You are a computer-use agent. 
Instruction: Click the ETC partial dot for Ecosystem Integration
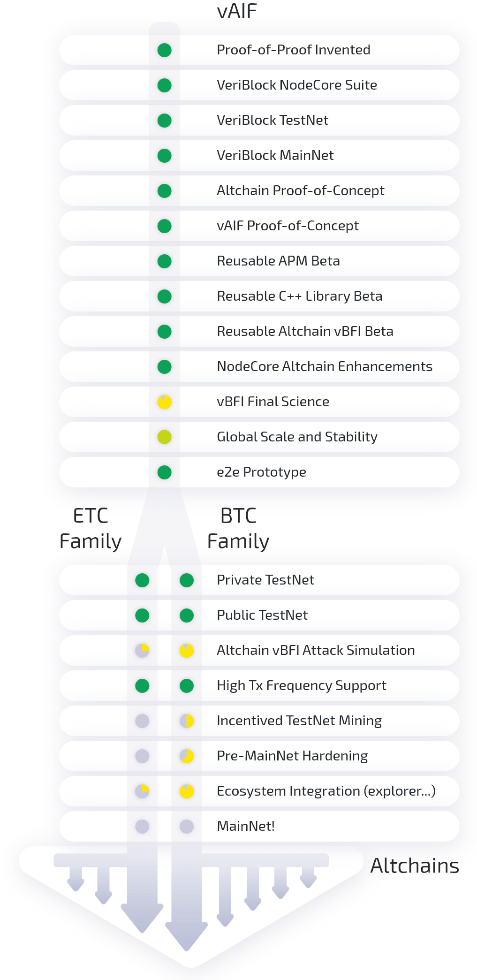pyautogui.click(x=142, y=791)
